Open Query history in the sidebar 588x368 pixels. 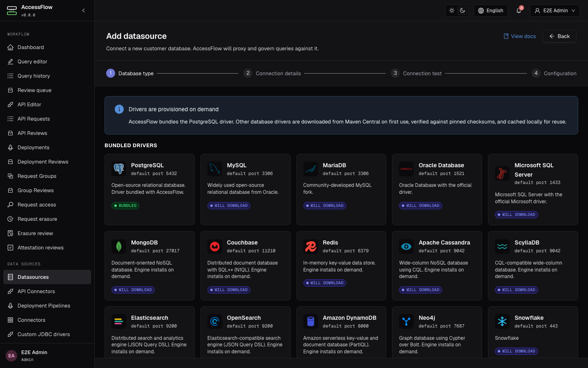tap(47, 76)
